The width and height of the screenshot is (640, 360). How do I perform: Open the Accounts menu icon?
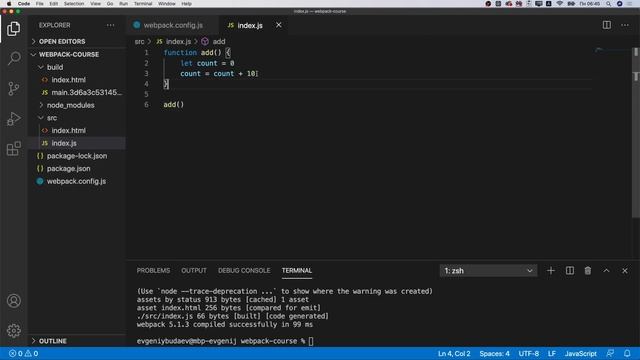click(x=13, y=301)
